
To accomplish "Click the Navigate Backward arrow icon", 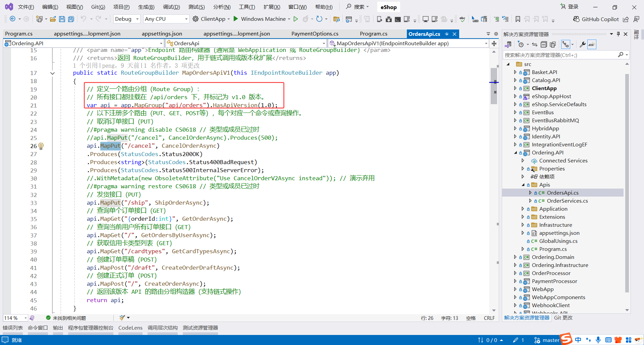I will [12, 19].
